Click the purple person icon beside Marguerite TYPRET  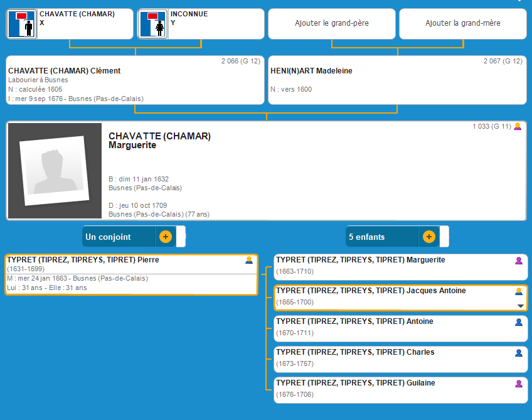[518, 260]
